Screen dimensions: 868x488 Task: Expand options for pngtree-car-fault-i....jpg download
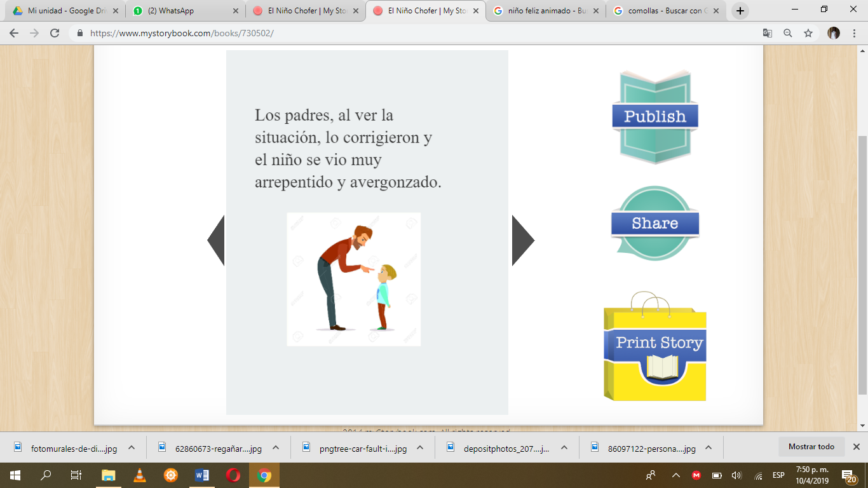pyautogui.click(x=420, y=447)
